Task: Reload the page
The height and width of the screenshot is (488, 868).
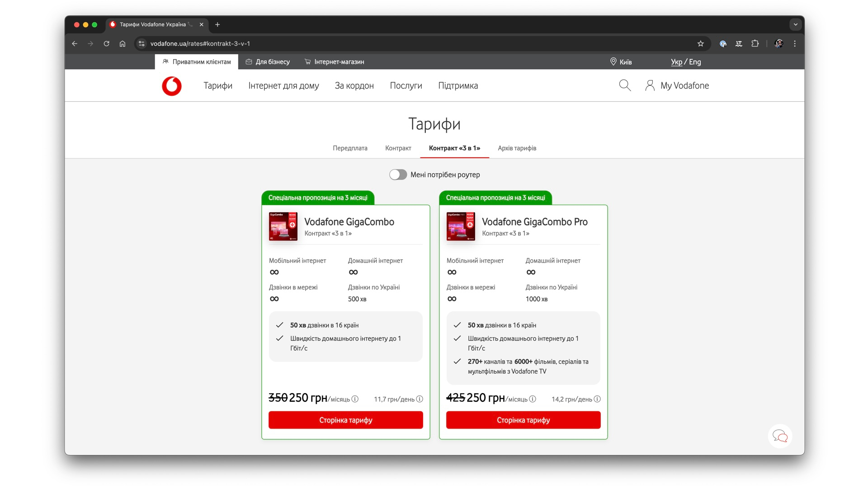Action: [x=107, y=44]
